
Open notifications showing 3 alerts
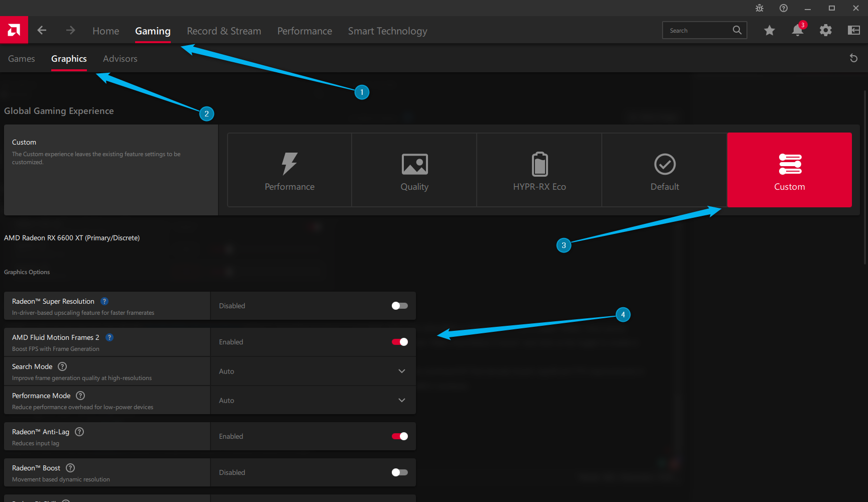point(797,30)
